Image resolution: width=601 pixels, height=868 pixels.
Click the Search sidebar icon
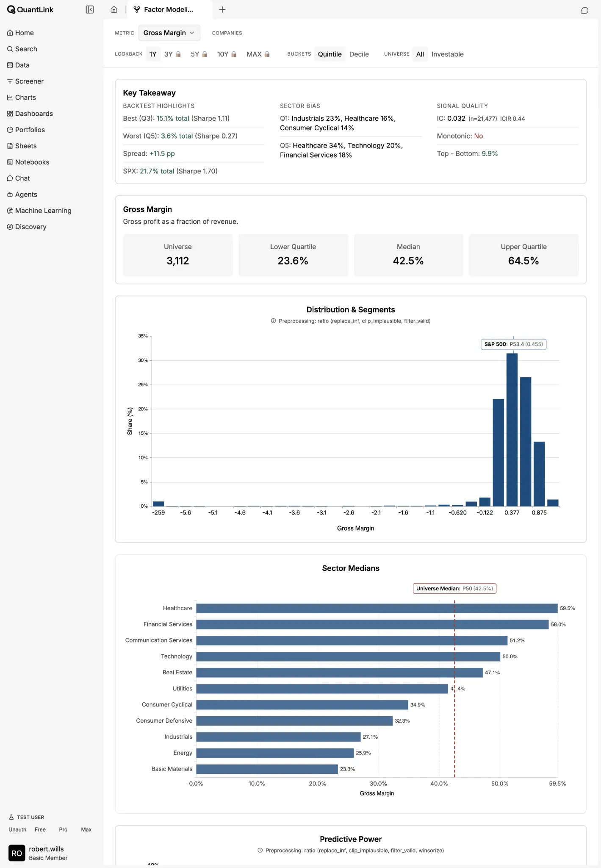coord(10,49)
